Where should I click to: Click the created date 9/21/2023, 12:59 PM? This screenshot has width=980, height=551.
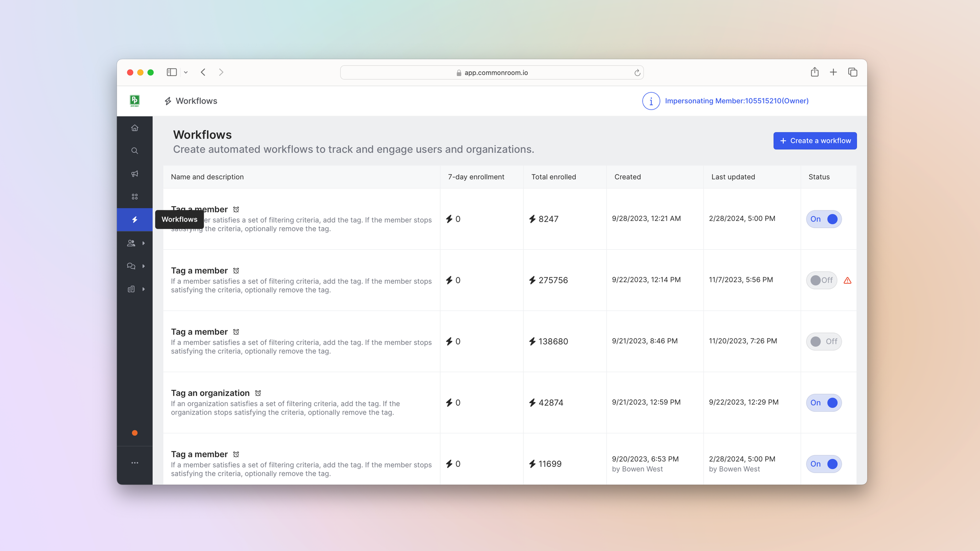pyautogui.click(x=646, y=402)
